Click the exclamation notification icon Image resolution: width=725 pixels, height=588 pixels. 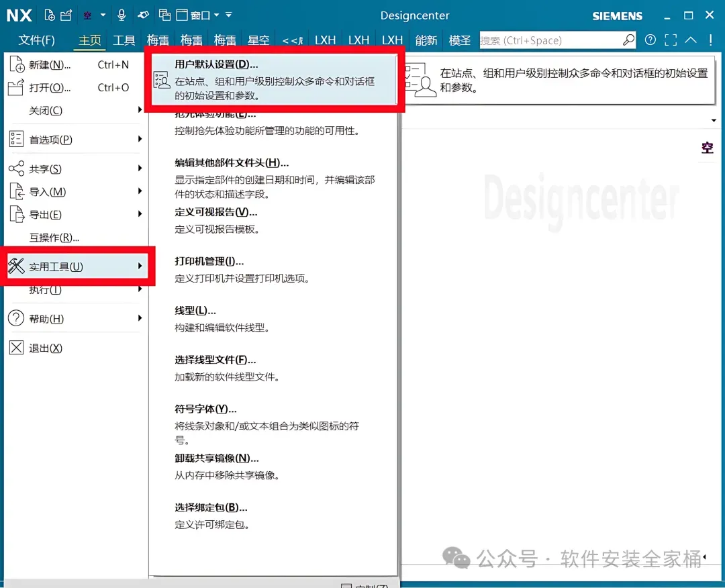(710, 40)
